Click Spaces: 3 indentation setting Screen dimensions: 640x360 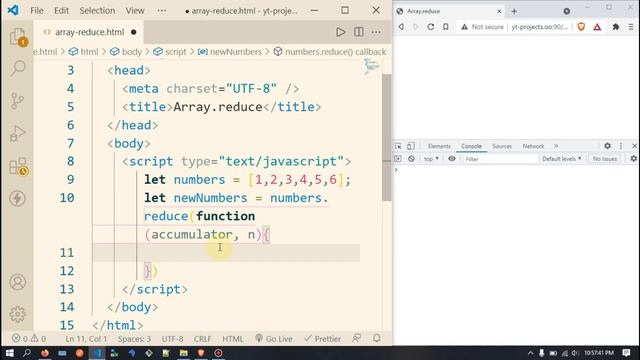[134, 339]
